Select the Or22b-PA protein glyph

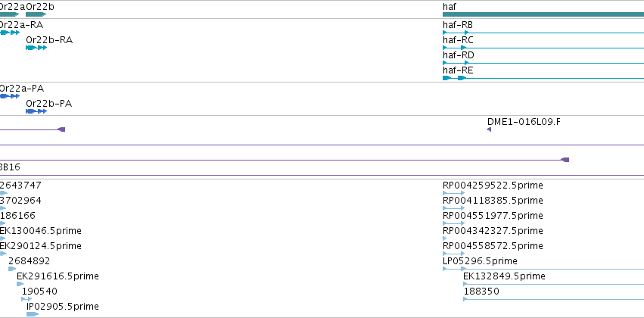click(x=36, y=111)
